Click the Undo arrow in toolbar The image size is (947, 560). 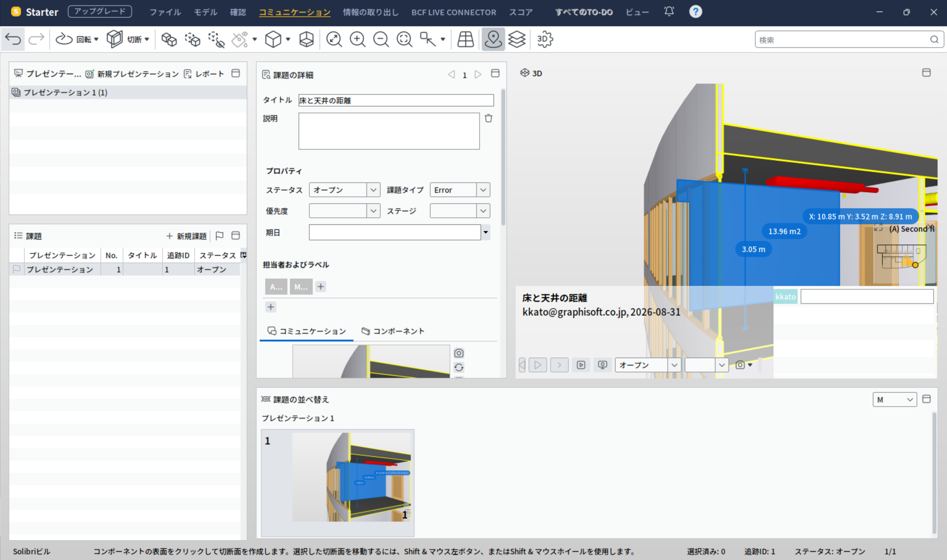13,39
